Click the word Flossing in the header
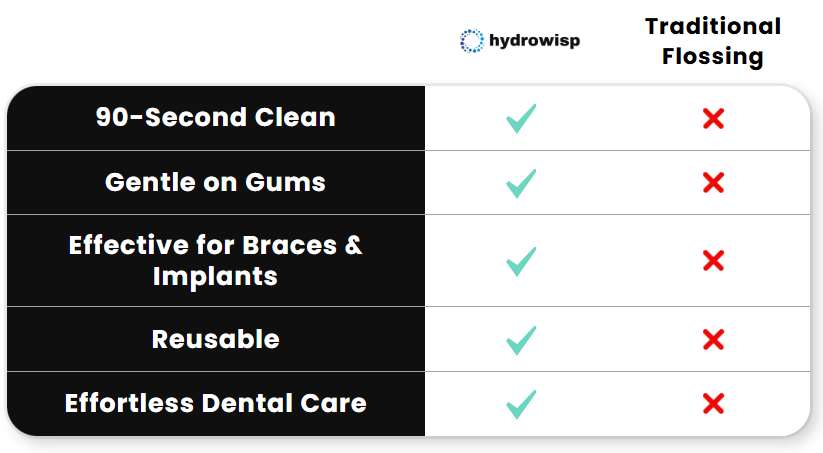 pyautogui.click(x=713, y=57)
